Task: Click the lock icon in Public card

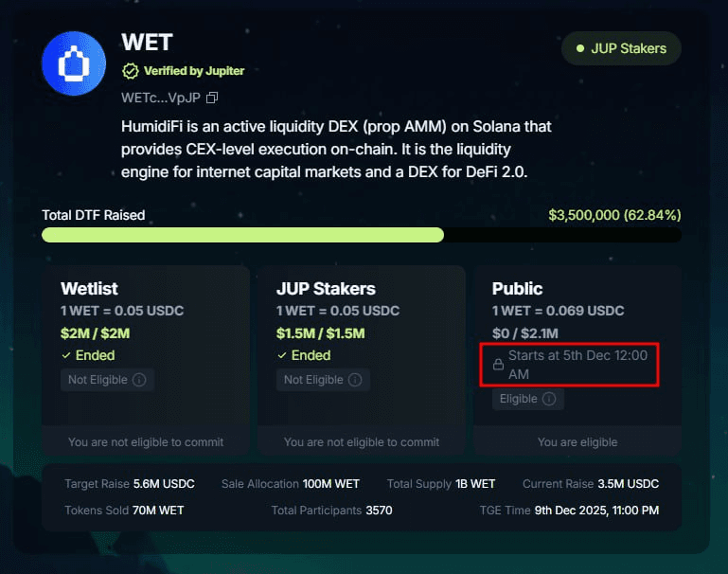Action: (498, 365)
